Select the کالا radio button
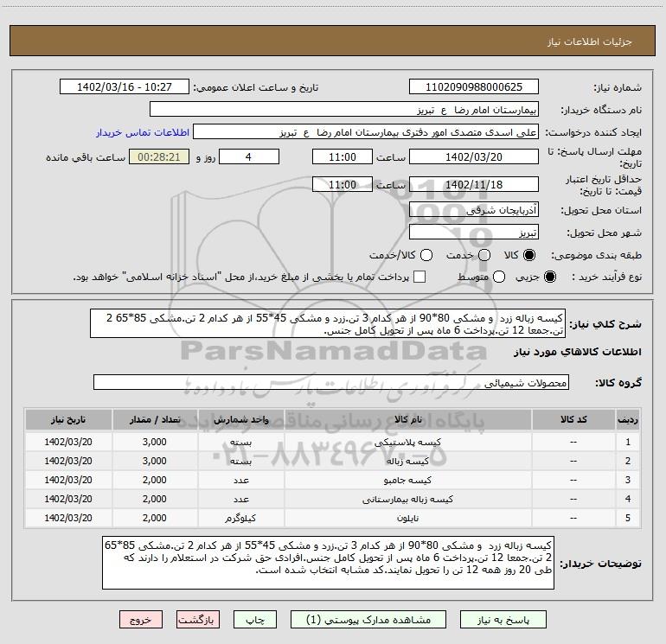 (x=529, y=255)
